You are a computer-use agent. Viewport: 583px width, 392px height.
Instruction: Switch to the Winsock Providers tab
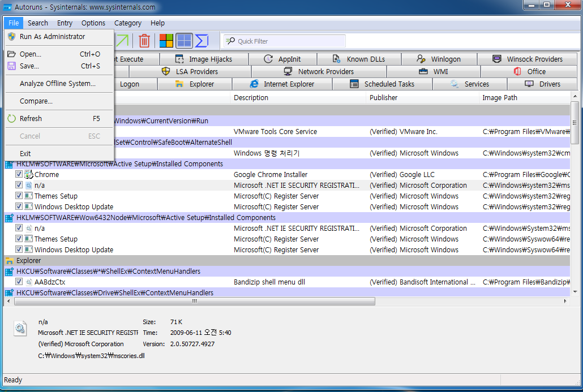click(528, 59)
